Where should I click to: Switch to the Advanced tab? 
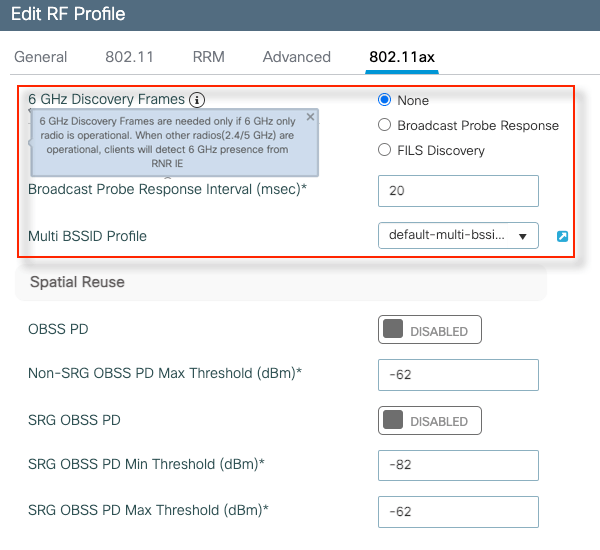[x=296, y=57]
